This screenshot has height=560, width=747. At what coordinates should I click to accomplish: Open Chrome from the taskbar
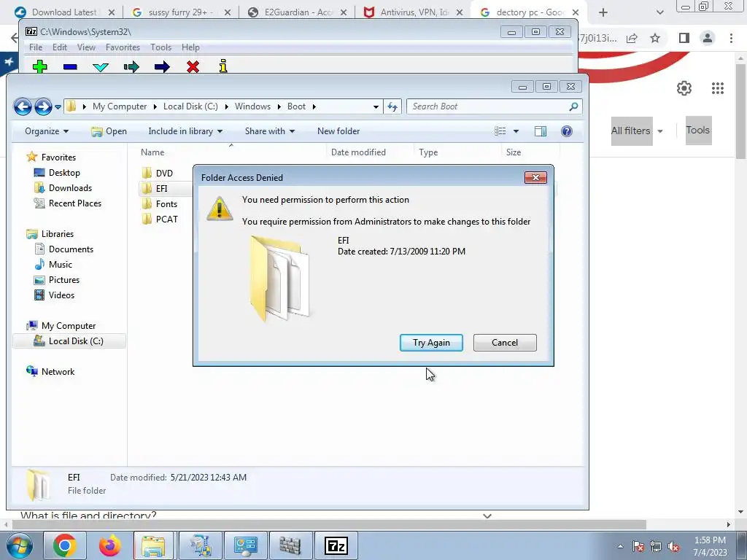(x=65, y=545)
